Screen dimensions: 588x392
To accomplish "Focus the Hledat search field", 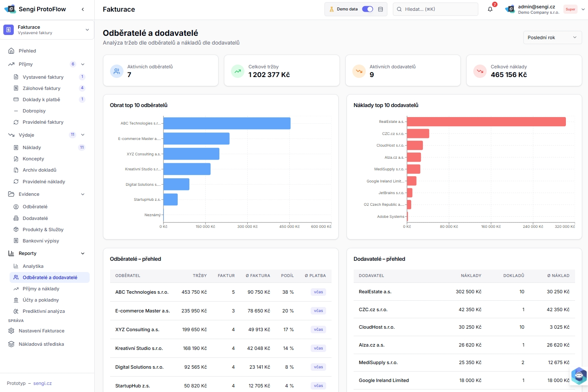I will 435,9.
